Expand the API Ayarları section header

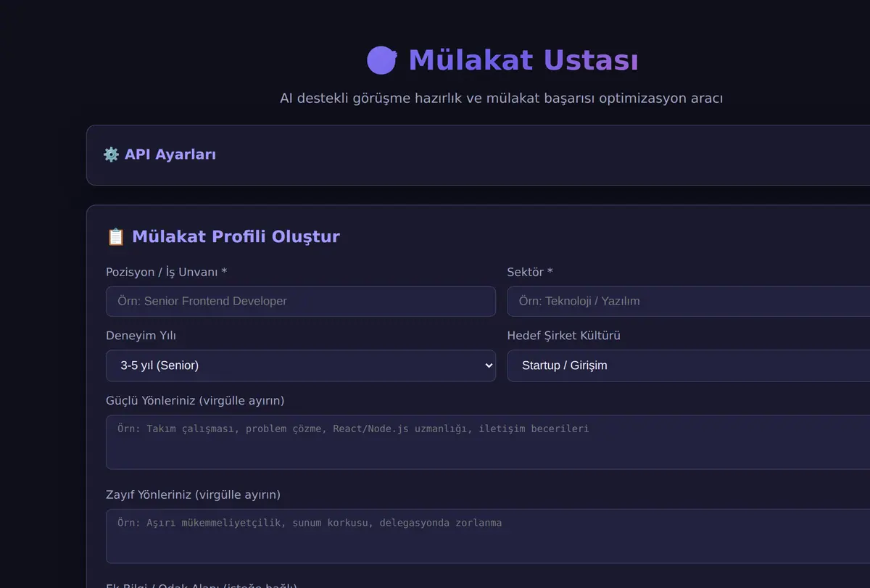pos(478,155)
